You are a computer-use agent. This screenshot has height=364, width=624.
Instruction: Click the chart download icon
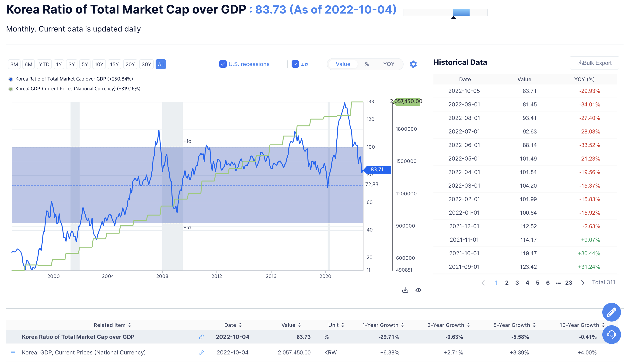click(405, 290)
